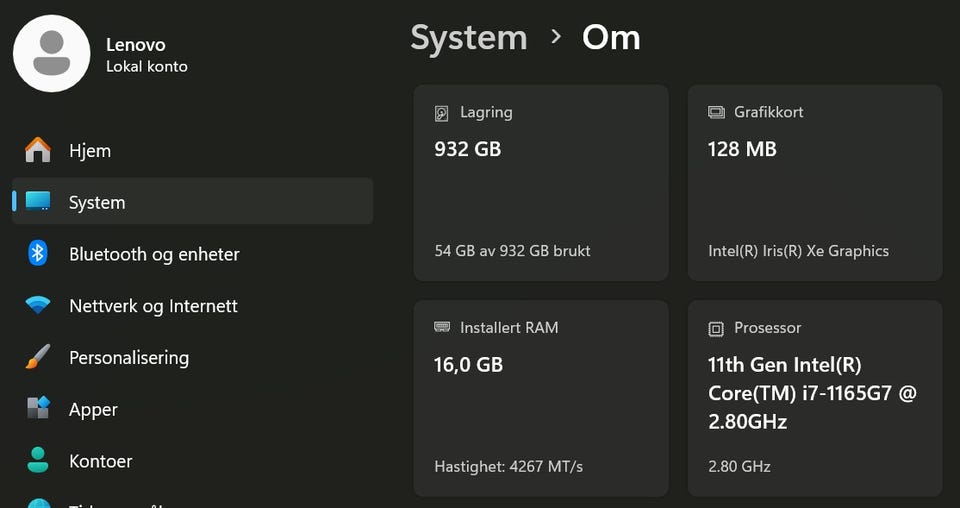960x508 pixels.
Task: Click the Bluetooth icon in sidebar
Action: tap(38, 253)
